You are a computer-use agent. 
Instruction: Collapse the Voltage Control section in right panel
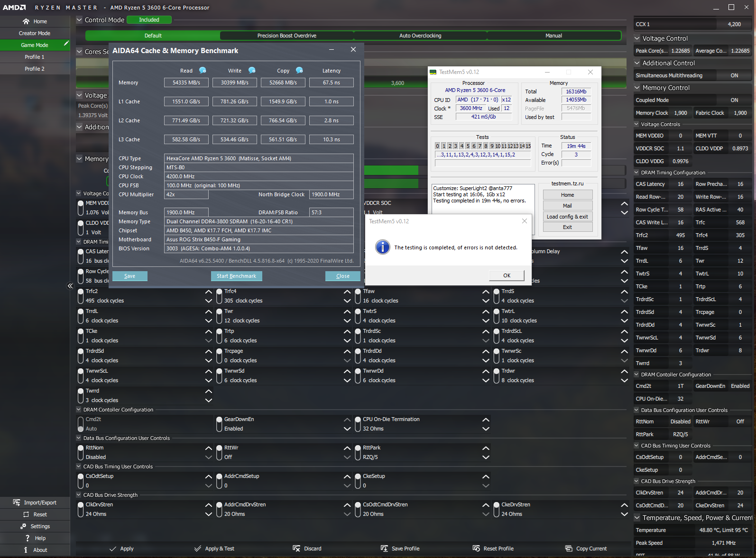[637, 38]
